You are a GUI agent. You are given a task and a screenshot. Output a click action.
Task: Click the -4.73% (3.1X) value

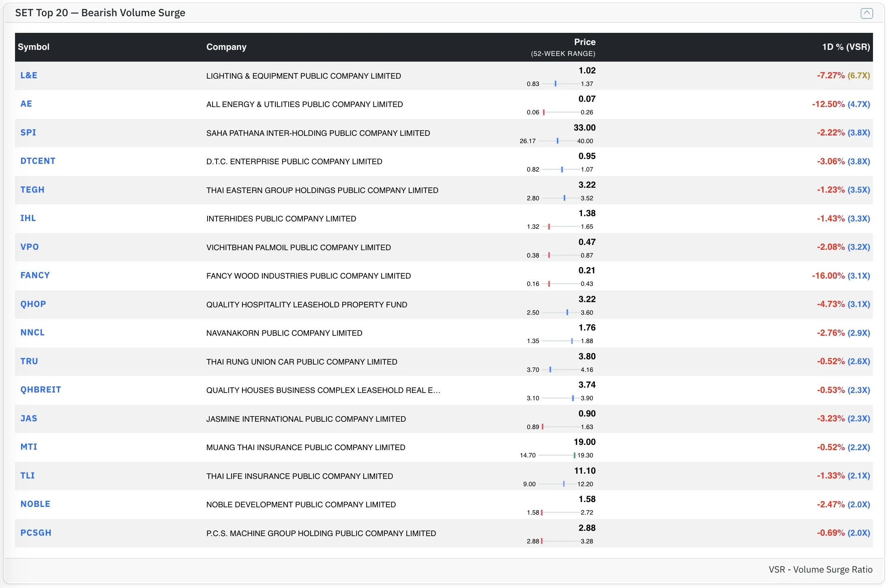843,304
